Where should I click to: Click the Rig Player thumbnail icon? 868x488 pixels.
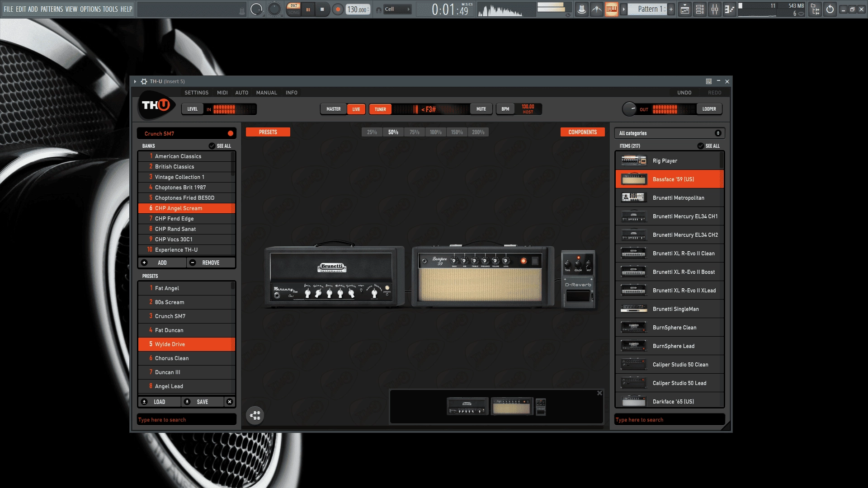[634, 161]
